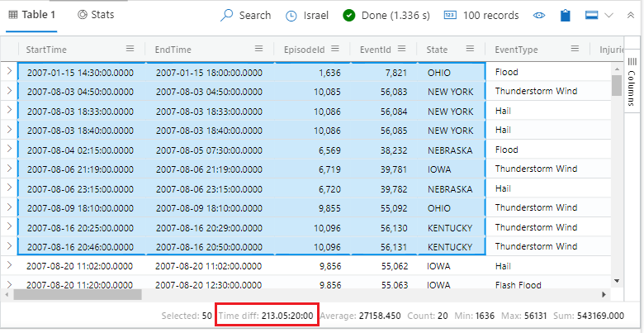The image size is (644, 333).
Task: Sort by the EventId column header
Action: tap(376, 50)
